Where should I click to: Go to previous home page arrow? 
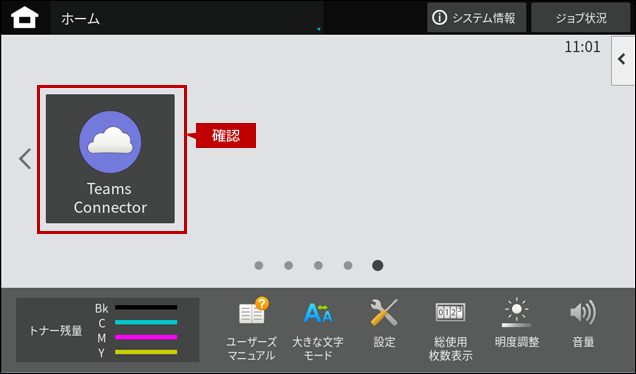25,159
